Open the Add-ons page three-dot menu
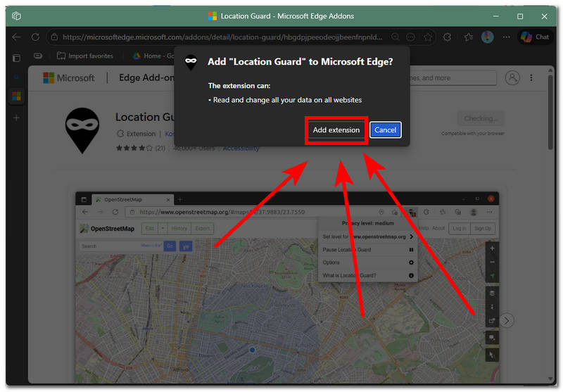 pos(531,77)
